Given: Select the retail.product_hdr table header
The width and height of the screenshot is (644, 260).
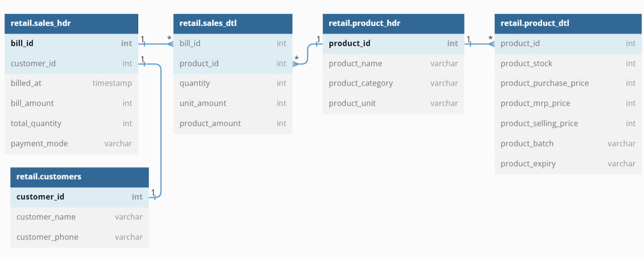Looking at the screenshot, I should 393,23.
